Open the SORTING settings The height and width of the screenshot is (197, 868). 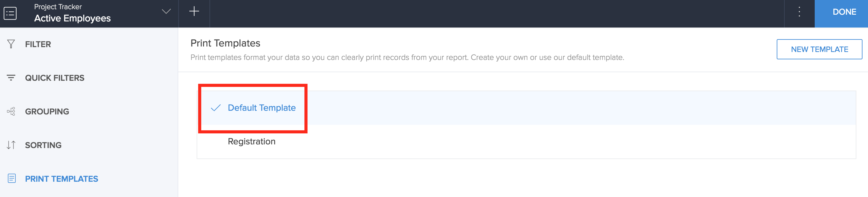(x=43, y=145)
